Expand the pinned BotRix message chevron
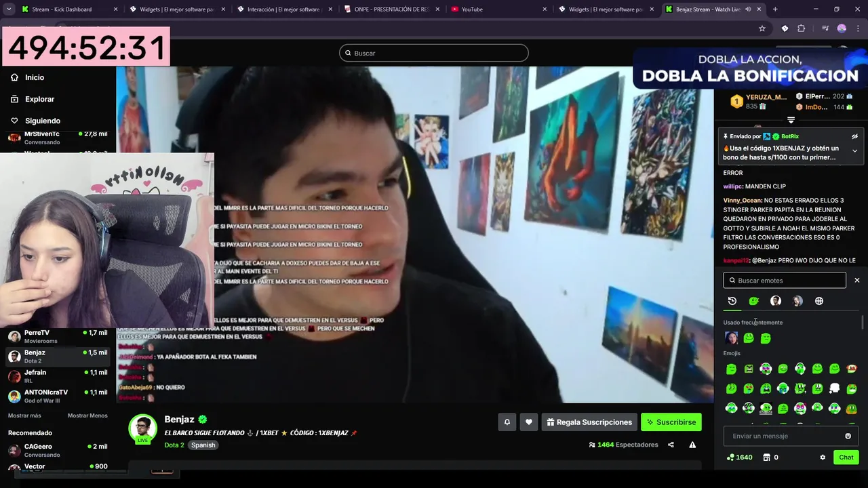 point(854,151)
